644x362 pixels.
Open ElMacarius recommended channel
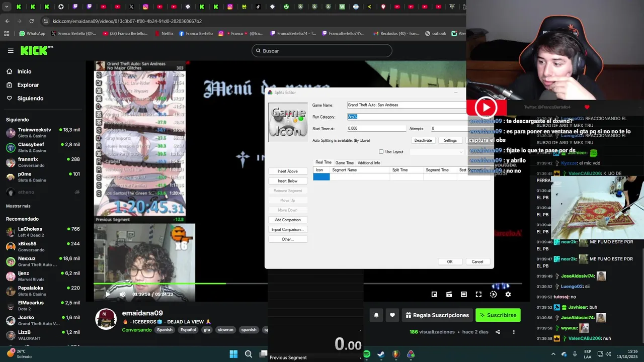pyautogui.click(x=43, y=306)
